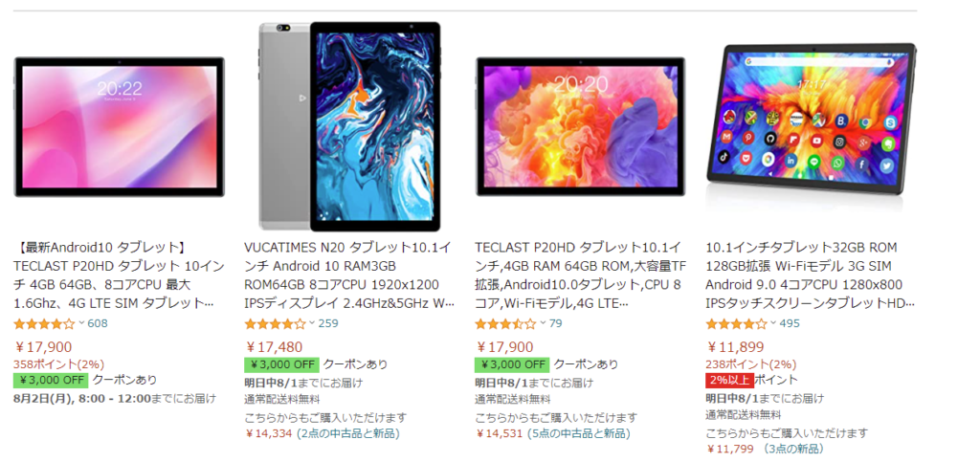This screenshot has width=980, height=462.
Task: Open the app-icons 10.1 inch tablet image
Action: click(x=811, y=119)
